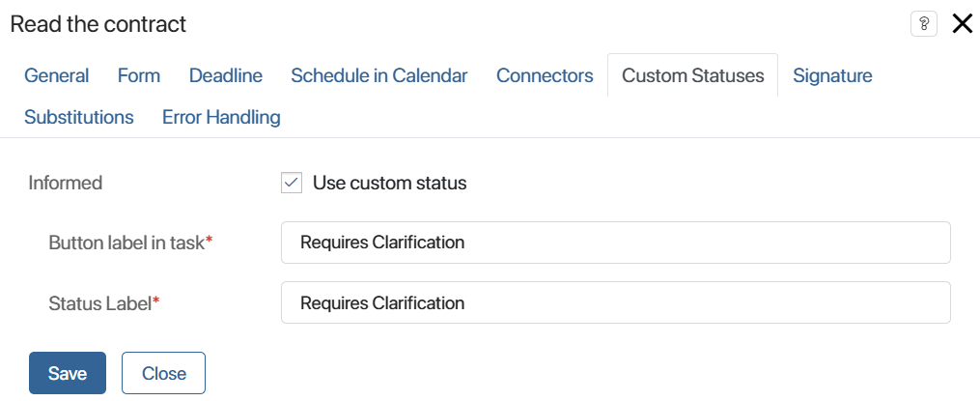Viewport: 980px width, 401px height.
Task: Select the Schedule in Calendar tab
Action: click(x=379, y=75)
